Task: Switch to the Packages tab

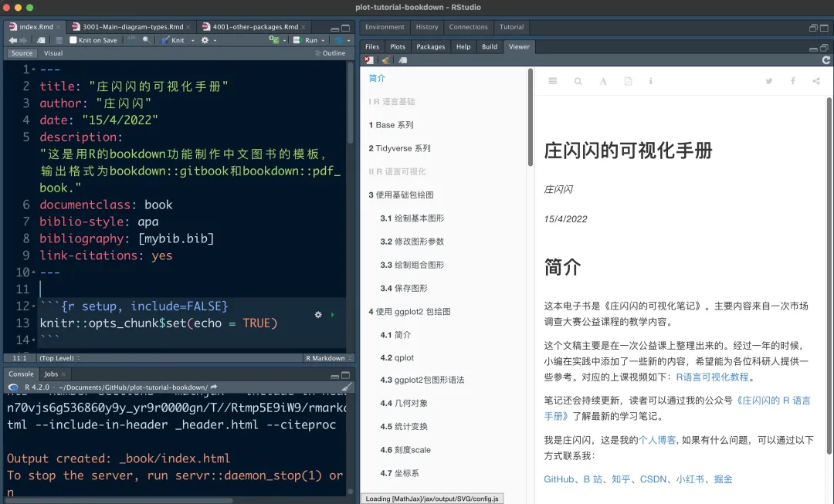Action: coord(430,47)
